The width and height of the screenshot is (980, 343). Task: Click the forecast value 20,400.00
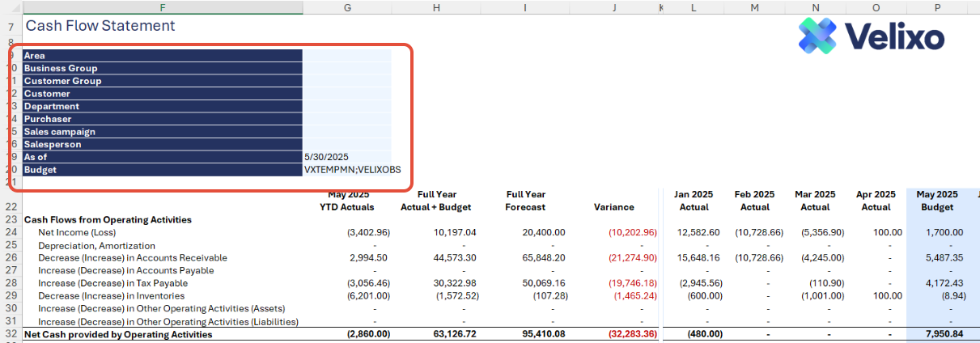point(545,233)
